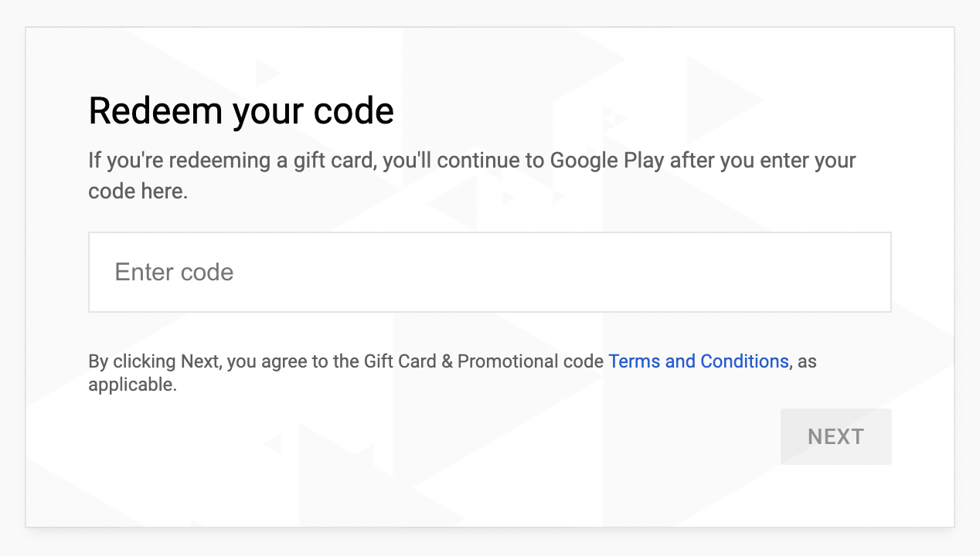
Task: Click the "Enter code" placeholder text
Action: pos(174,273)
